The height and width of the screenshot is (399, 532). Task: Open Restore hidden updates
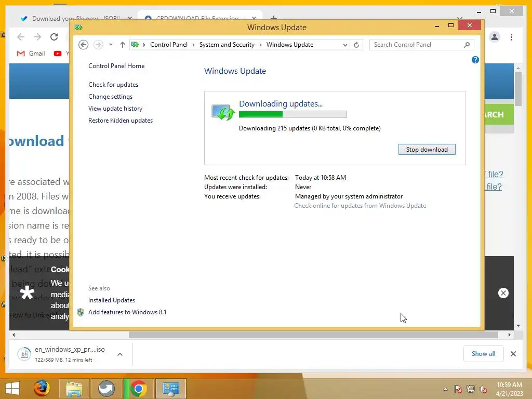(x=121, y=121)
